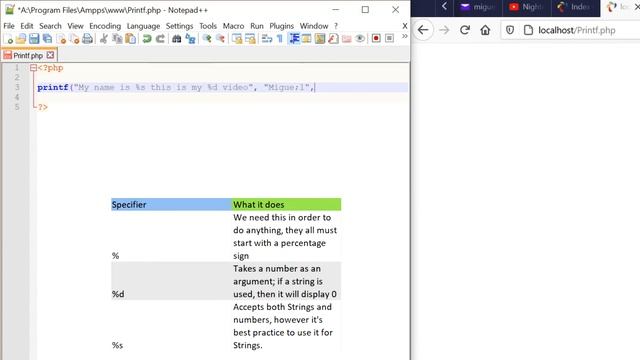Switch to the purple migu browser tab
This screenshot has height=360, width=640.
(478, 7)
